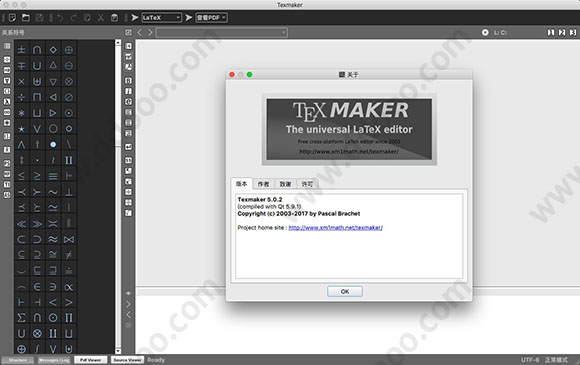Click the redo arrow in the toolbar

click(x=73, y=17)
